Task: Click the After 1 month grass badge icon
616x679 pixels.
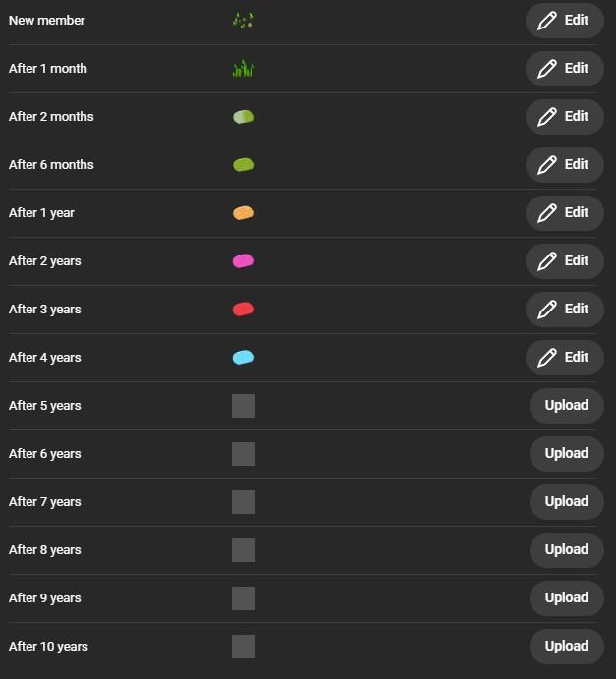Action: [x=243, y=69]
